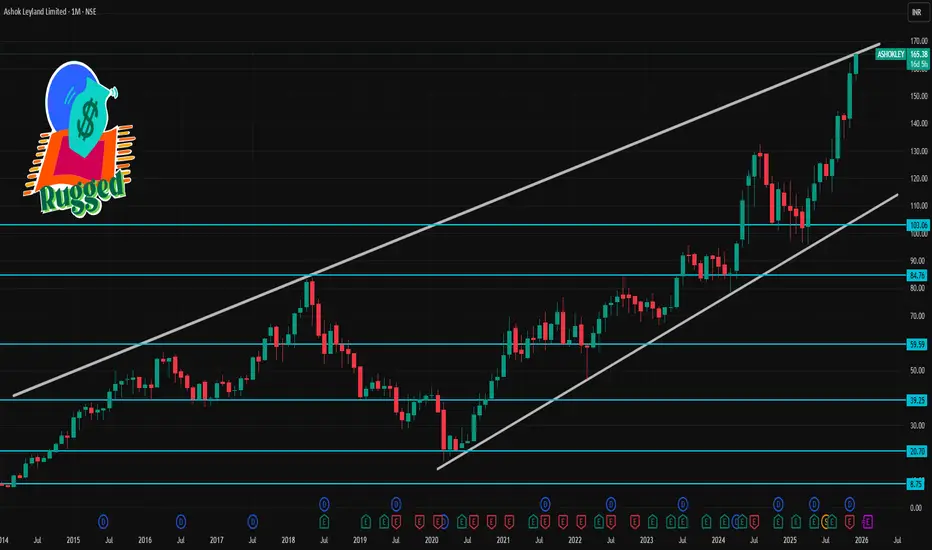Open the upper dividend marker in late 2024

point(778,504)
